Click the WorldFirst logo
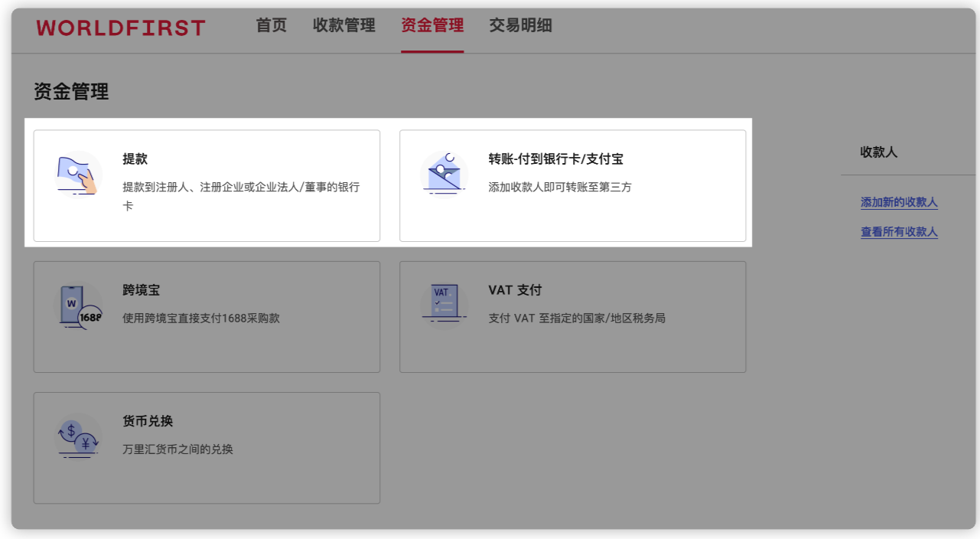 point(121,28)
